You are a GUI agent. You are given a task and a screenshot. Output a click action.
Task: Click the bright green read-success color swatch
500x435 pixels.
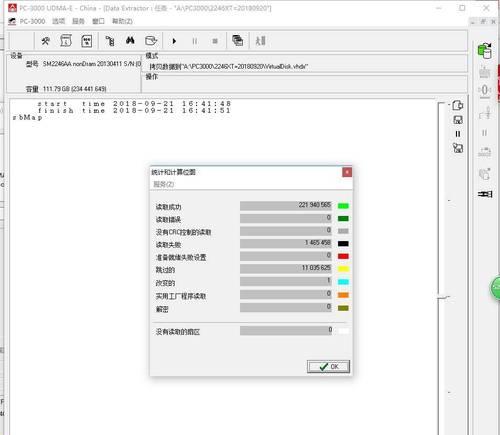pyautogui.click(x=343, y=206)
